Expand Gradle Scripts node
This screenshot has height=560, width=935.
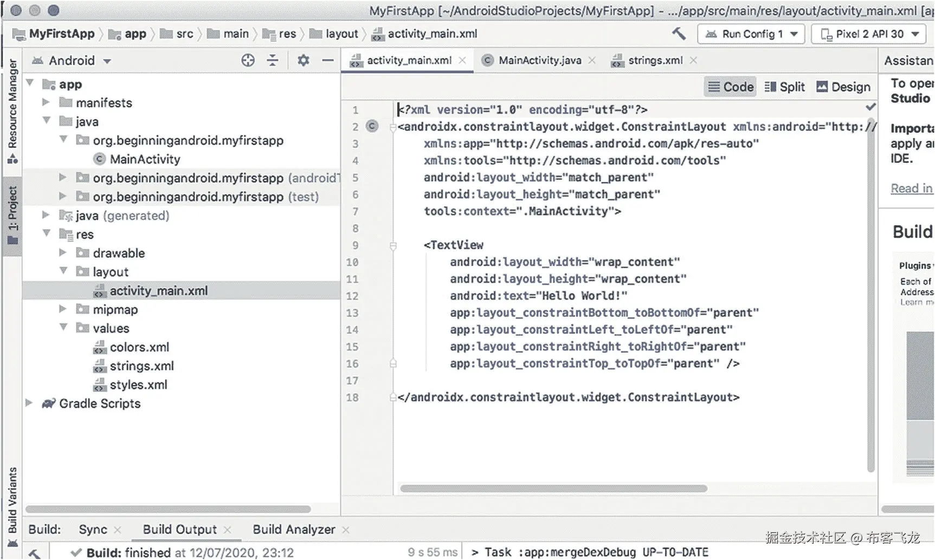pos(29,403)
